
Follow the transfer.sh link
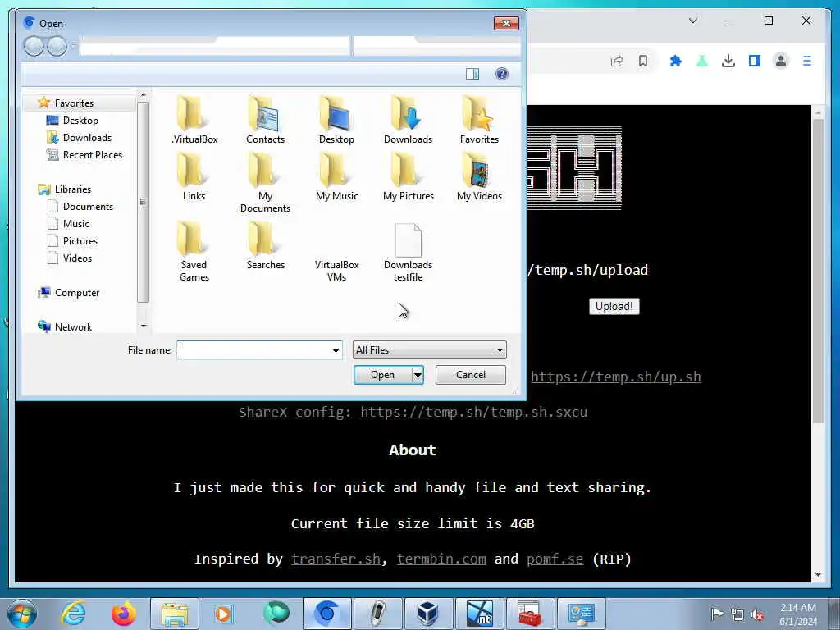coord(336,559)
